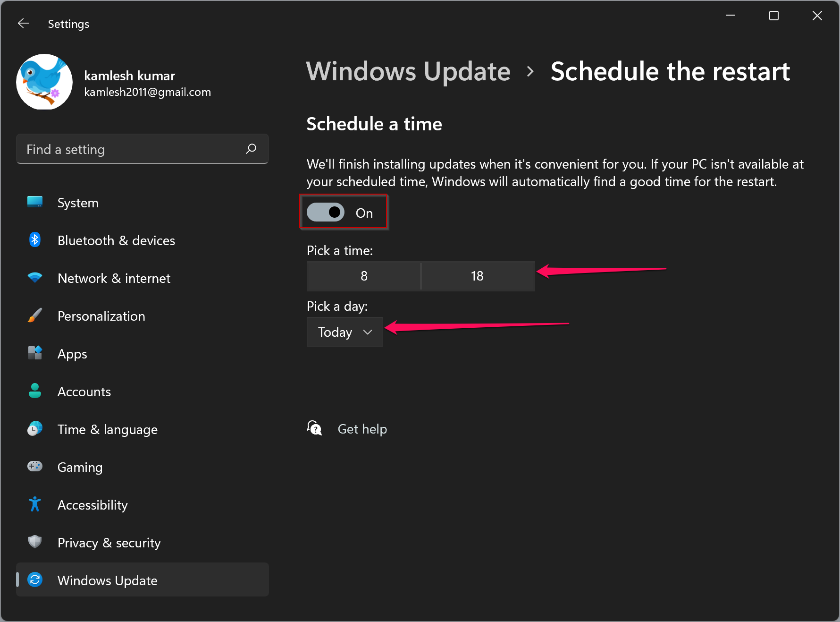Screen dimensions: 840x622
Task: Go to Privacy & security
Action: tap(143, 543)
